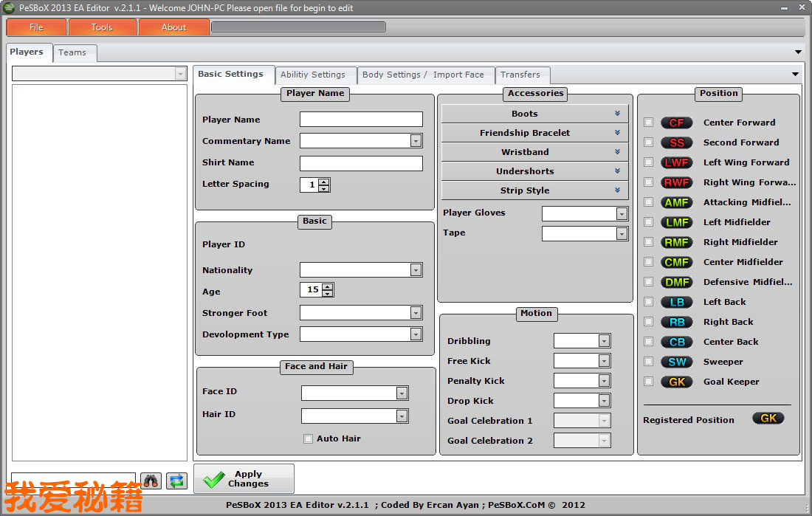Click the yellow GK badge beside Goal Keeper
This screenshot has width=812, height=516.
[676, 382]
